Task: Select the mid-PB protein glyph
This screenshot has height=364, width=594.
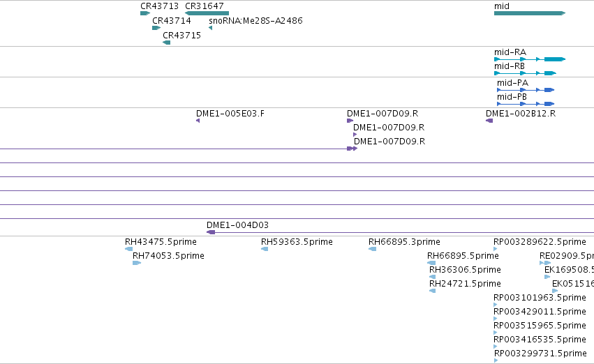Action: tap(526, 104)
